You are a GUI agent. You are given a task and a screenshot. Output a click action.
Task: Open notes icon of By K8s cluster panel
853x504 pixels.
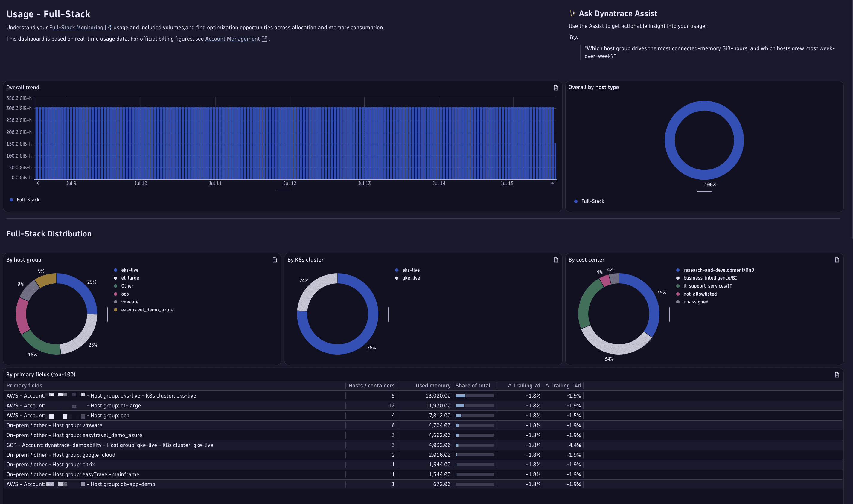pyautogui.click(x=556, y=260)
